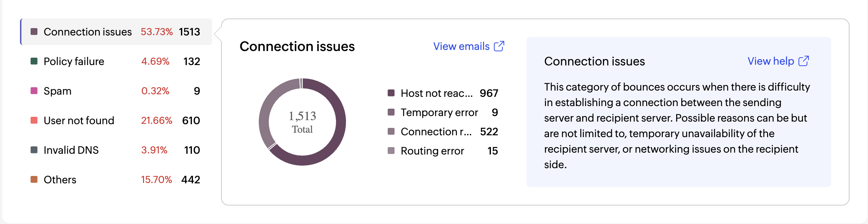Click the external-link icon beside View emails
868x224 pixels.
(499, 46)
